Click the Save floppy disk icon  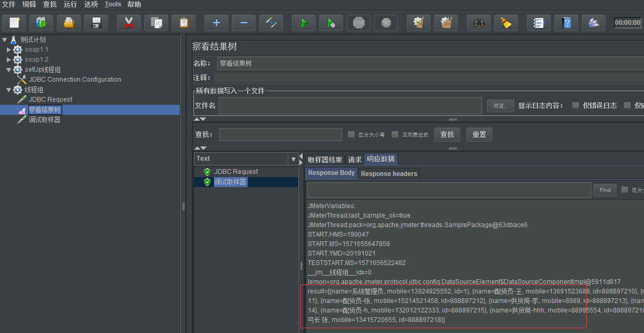click(x=96, y=23)
